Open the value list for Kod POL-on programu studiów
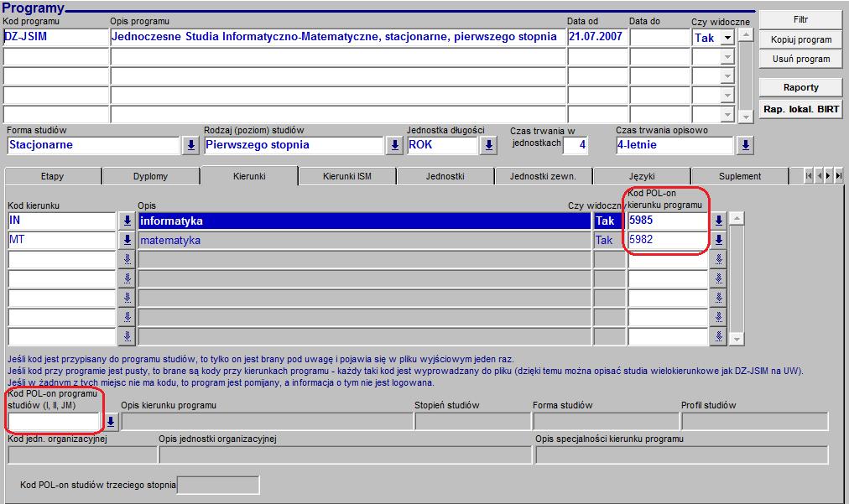The image size is (849, 504). click(x=111, y=422)
